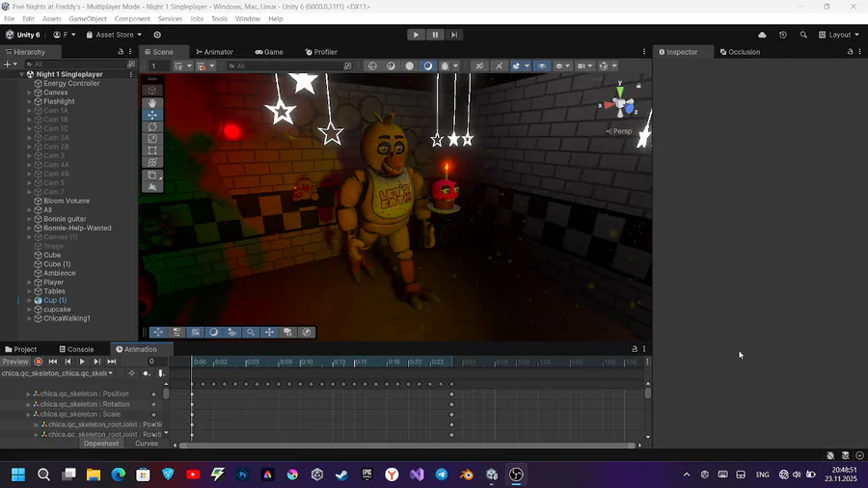Click the Step frame button

[454, 35]
